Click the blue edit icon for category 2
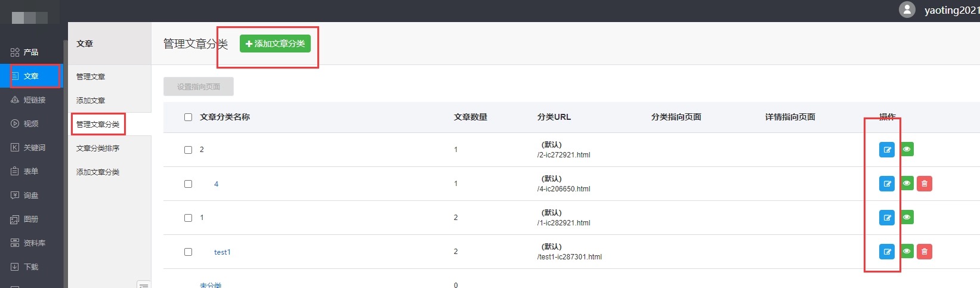980x288 pixels. pos(887,150)
